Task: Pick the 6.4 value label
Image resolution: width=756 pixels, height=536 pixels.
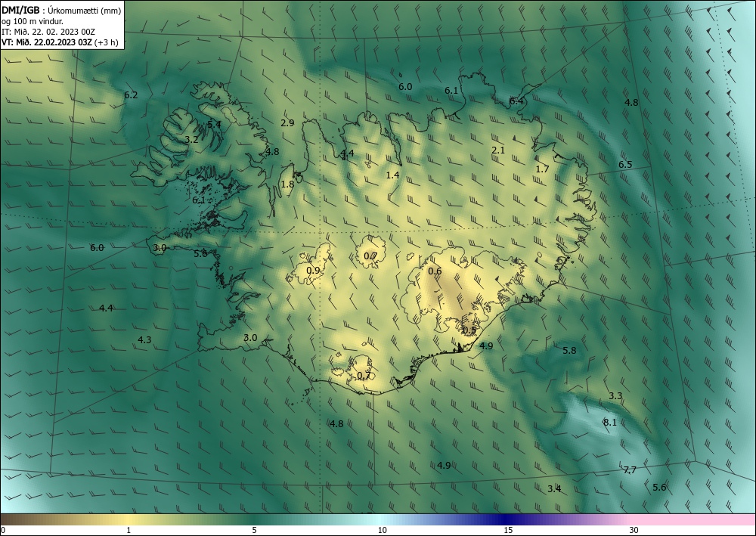Action: click(x=516, y=101)
